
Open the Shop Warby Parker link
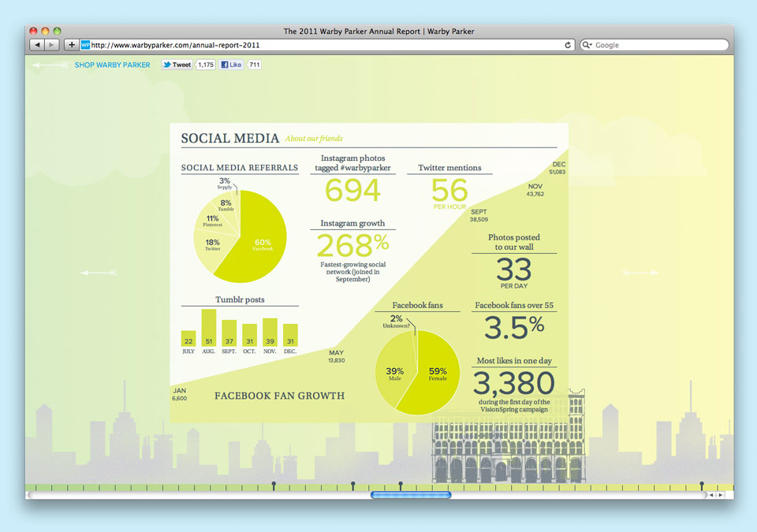(112, 65)
